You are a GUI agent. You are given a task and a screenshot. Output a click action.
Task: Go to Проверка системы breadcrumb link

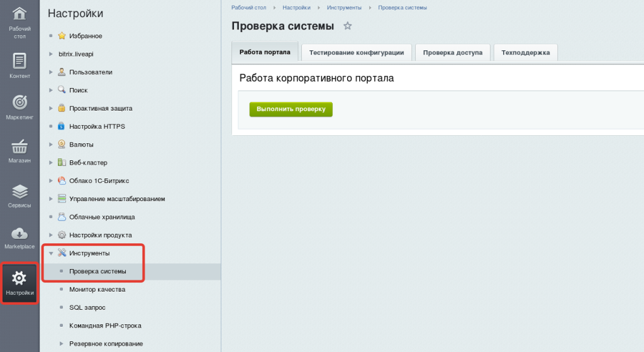click(x=402, y=8)
